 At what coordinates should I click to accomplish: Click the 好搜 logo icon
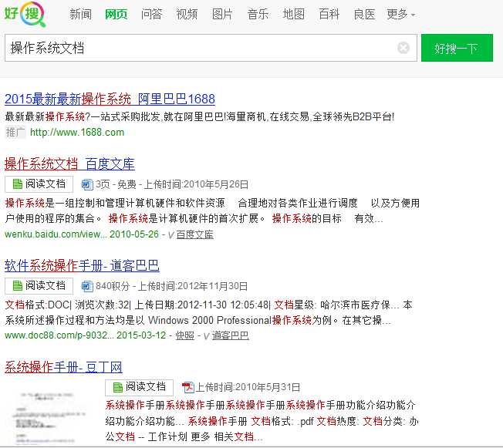coord(25,14)
